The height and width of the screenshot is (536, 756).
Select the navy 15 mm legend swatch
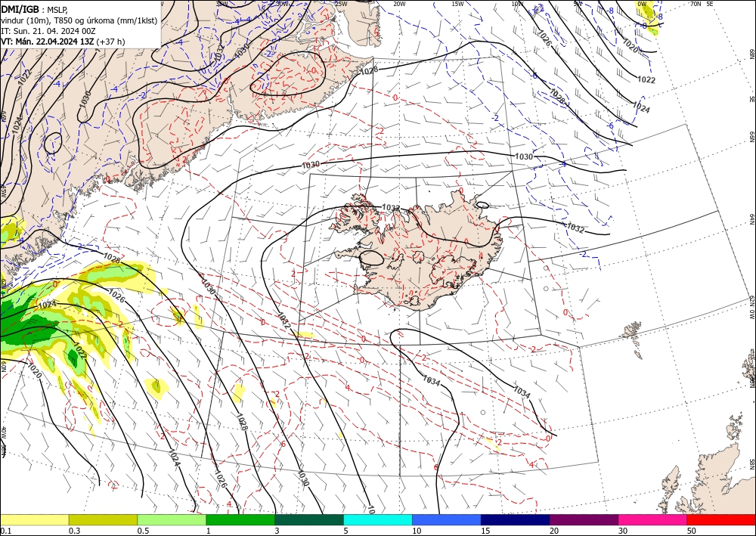click(x=516, y=519)
